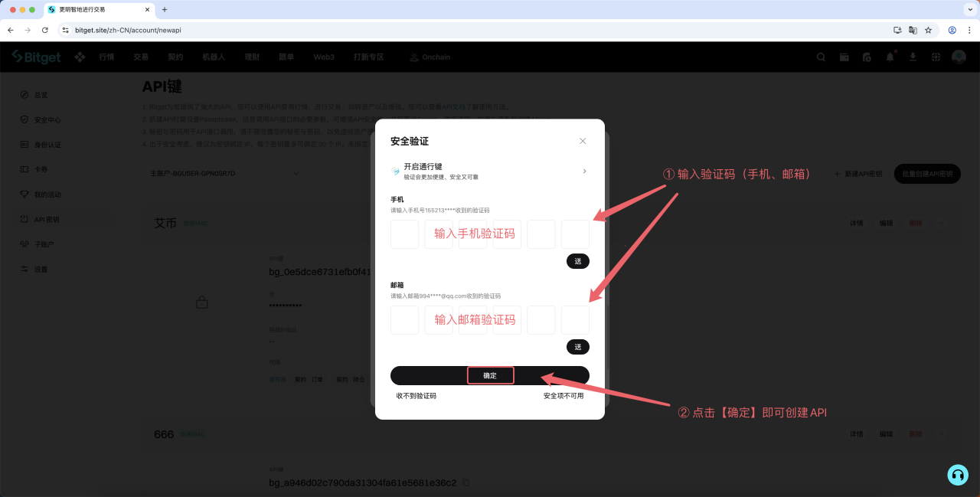The width and height of the screenshot is (980, 497).
Task: Click the first email verification code box
Action: pos(404,319)
